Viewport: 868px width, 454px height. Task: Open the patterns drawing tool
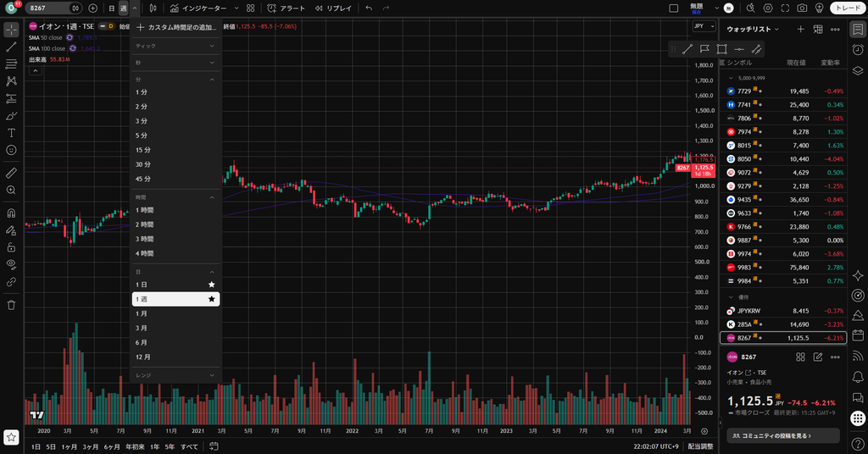tap(11, 81)
